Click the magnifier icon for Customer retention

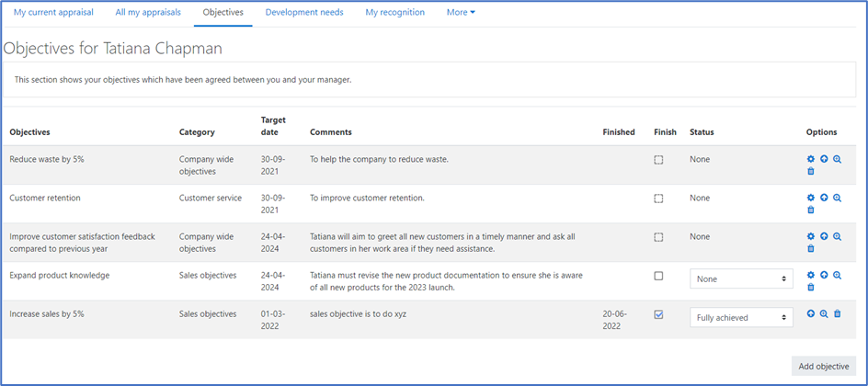click(837, 198)
